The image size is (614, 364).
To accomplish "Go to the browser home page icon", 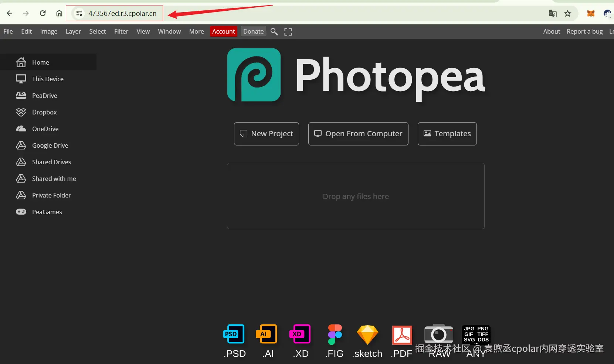I will tap(59, 13).
